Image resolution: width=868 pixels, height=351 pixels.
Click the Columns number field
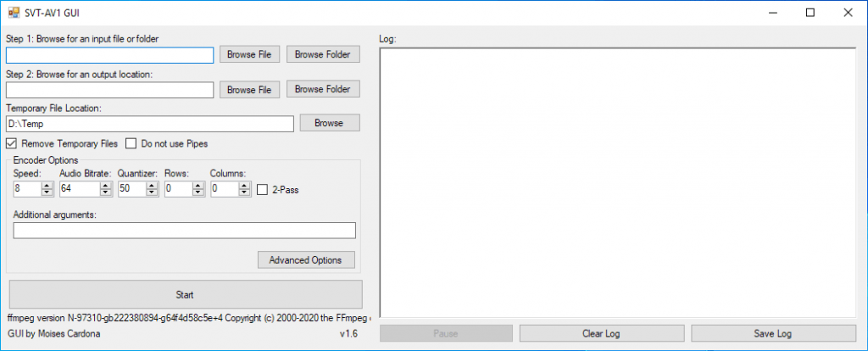pos(225,189)
